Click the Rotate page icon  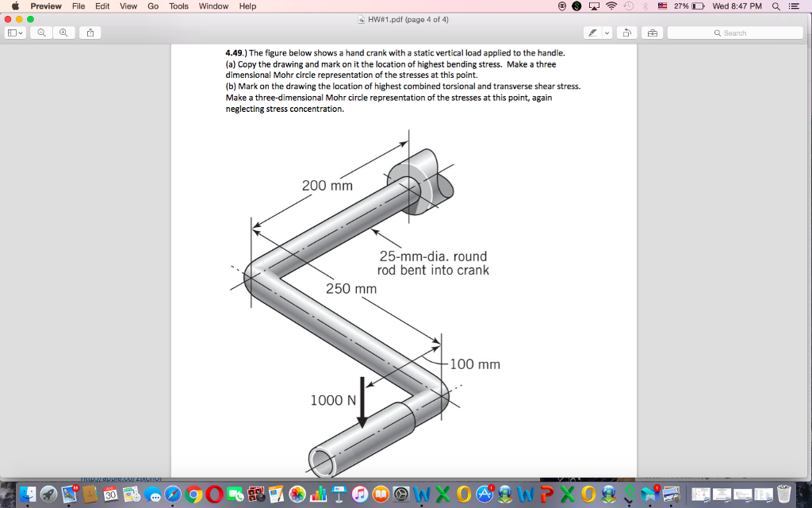(626, 33)
